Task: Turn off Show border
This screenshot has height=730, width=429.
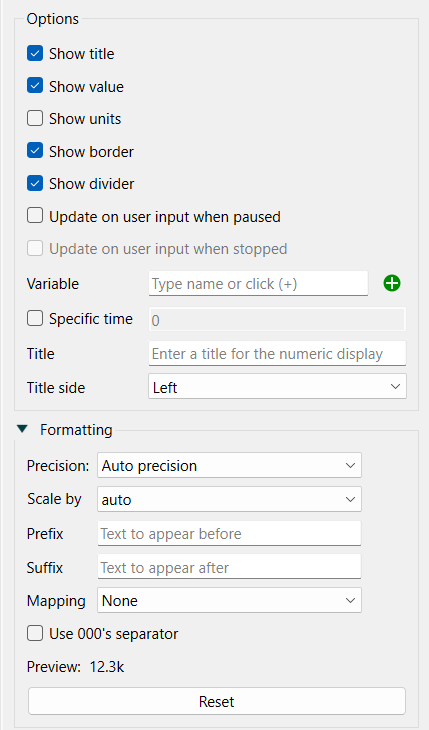Action: pyautogui.click(x=35, y=151)
